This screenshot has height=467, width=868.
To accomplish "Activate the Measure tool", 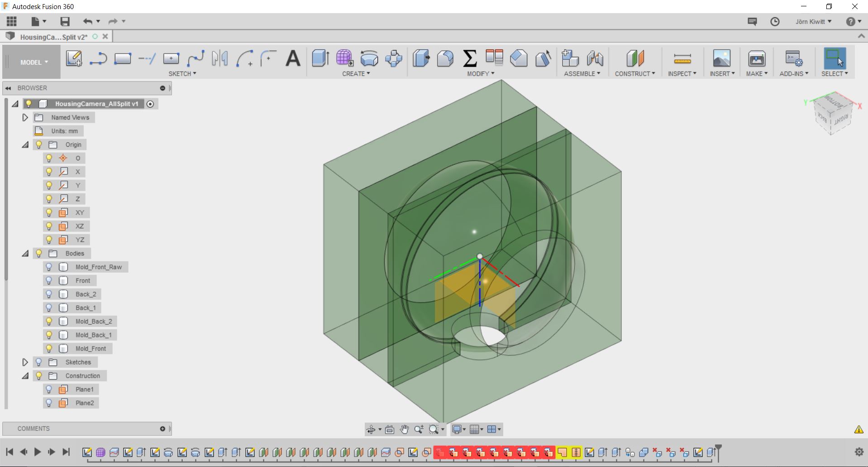I will 682,58.
